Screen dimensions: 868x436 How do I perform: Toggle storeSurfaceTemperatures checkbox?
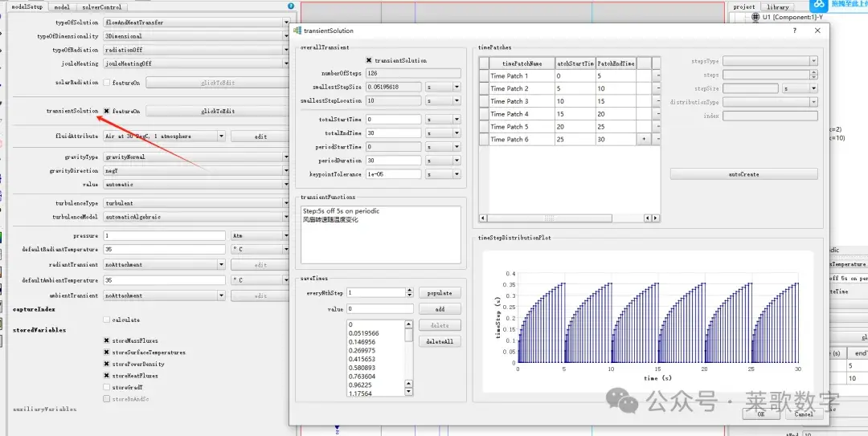(106, 352)
